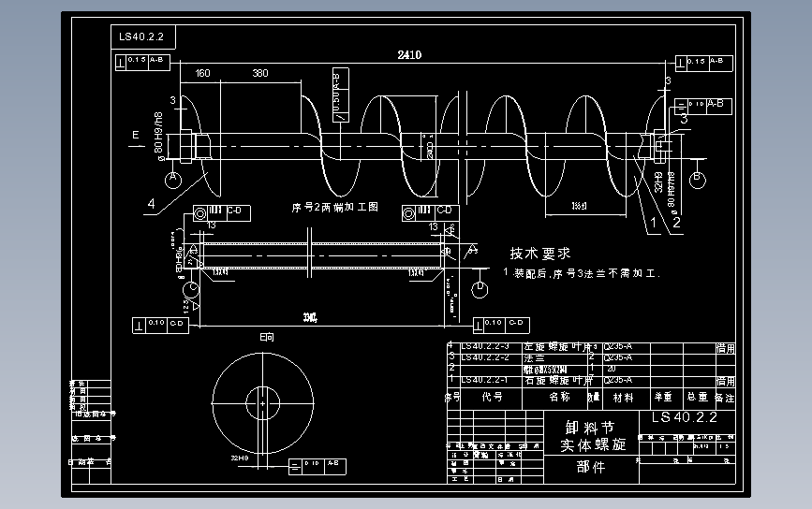Click the 实体螺旋 title text
The height and width of the screenshot is (509, 812).
pos(594,444)
